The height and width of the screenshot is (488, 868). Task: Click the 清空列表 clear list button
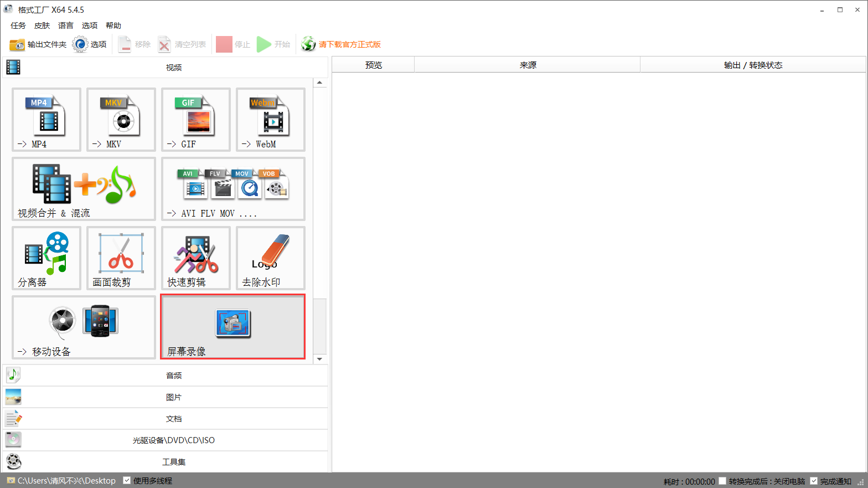(x=182, y=44)
